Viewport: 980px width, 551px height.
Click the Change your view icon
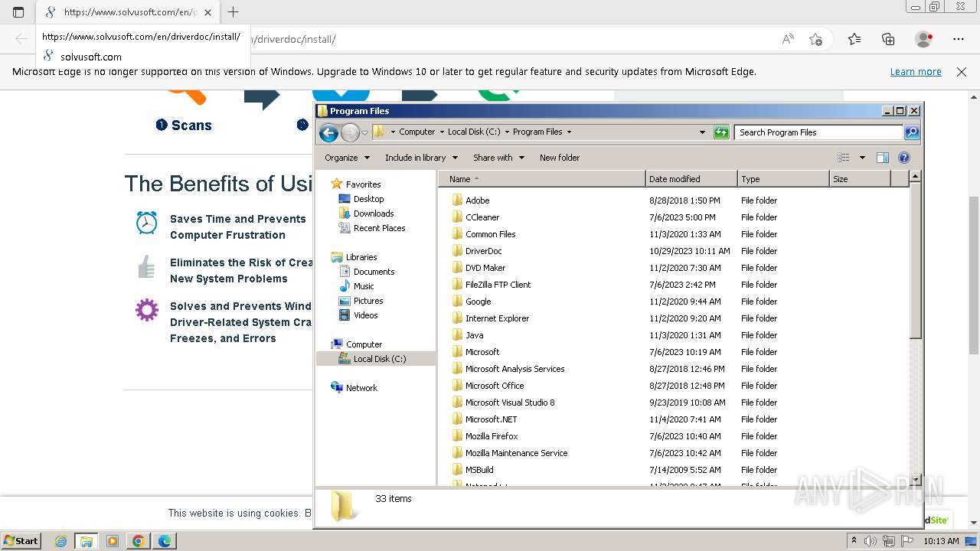pyautogui.click(x=844, y=158)
